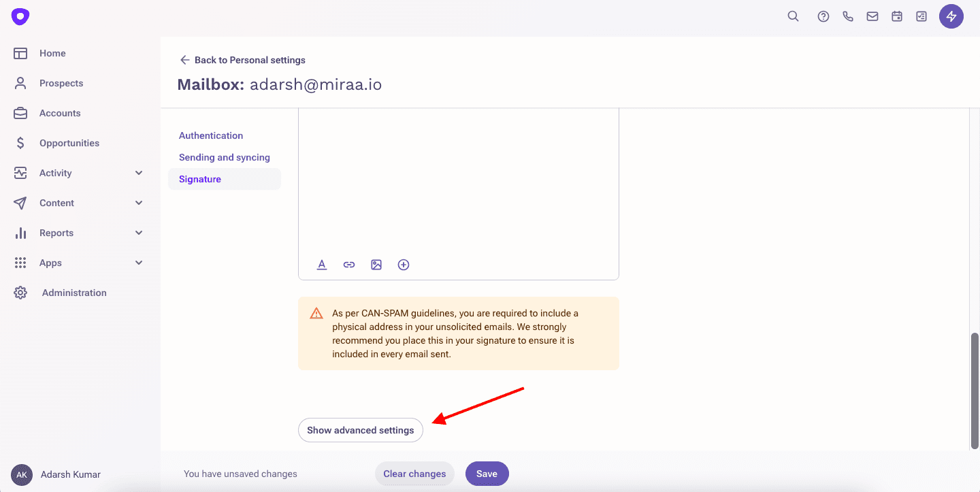Screen dimensions: 980x492
Task: Expand the Apps menu chevron
Action: (139, 263)
